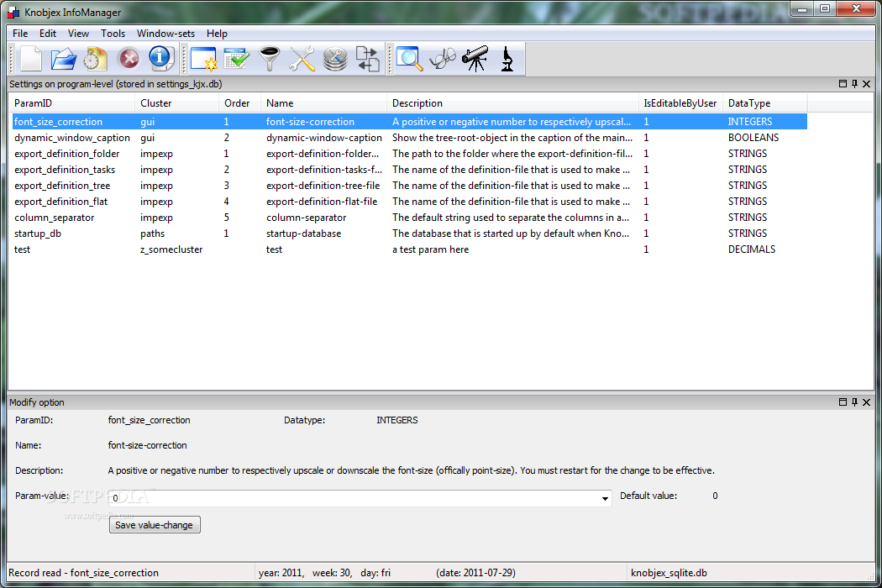
Task: Click the DECIMALS datatype cell
Action: pyautogui.click(x=752, y=249)
